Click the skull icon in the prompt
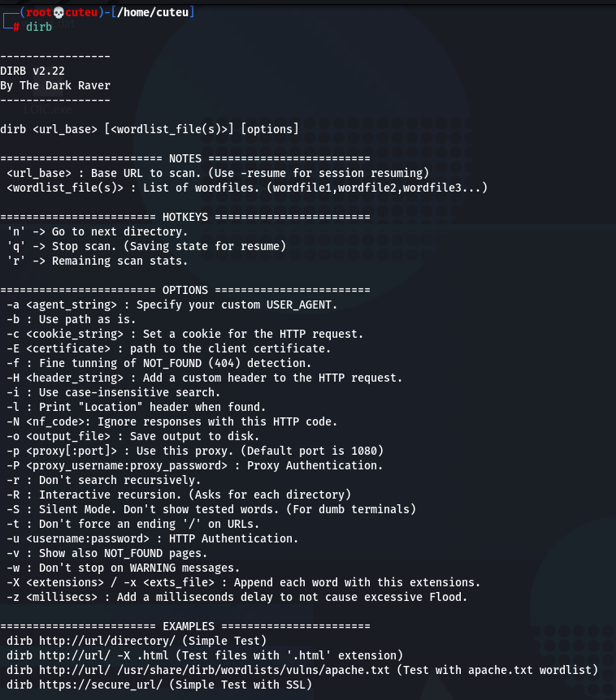This screenshot has height=700, width=616. [57, 12]
